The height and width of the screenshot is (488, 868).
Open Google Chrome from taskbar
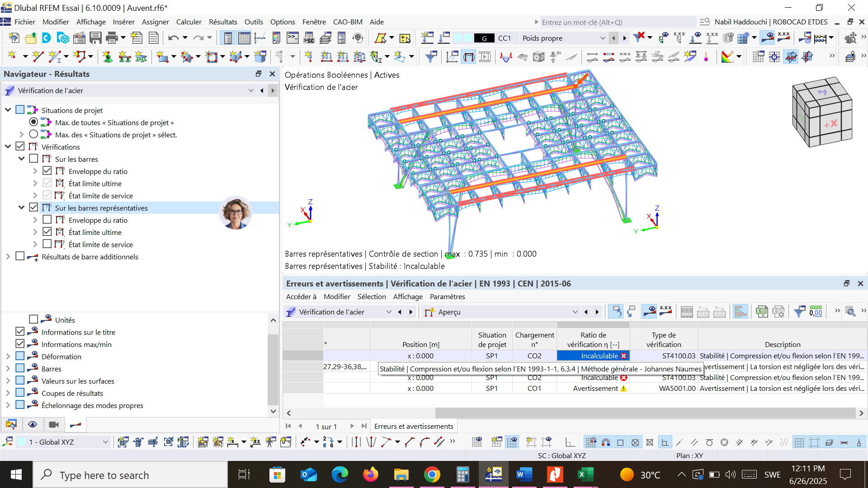click(432, 474)
